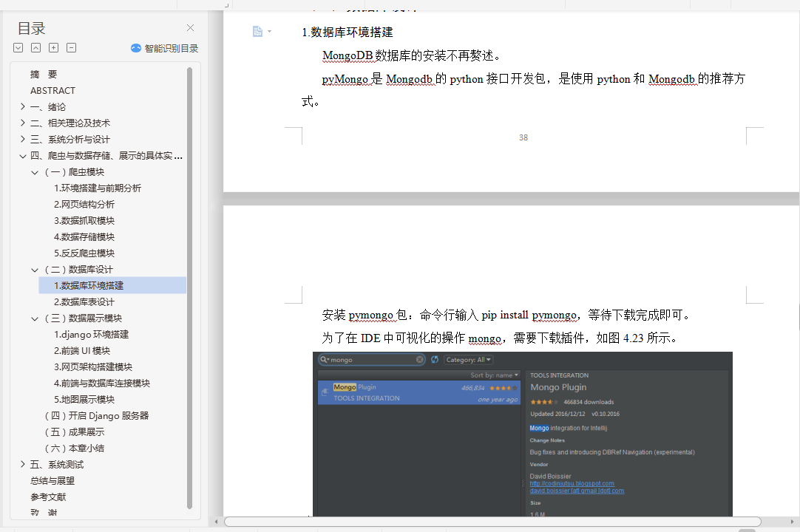Open 5.反反爬虫模块 heading
Screen dimensions: 800x532
[84, 253]
